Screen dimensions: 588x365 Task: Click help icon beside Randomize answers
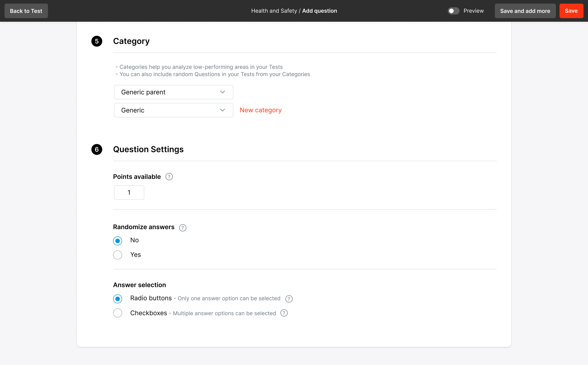182,228
